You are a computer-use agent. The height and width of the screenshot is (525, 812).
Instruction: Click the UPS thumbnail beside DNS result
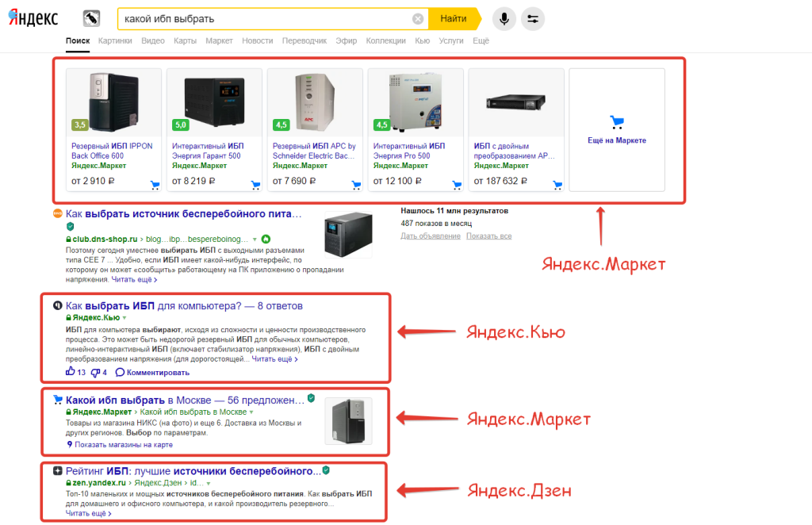pyautogui.click(x=348, y=234)
